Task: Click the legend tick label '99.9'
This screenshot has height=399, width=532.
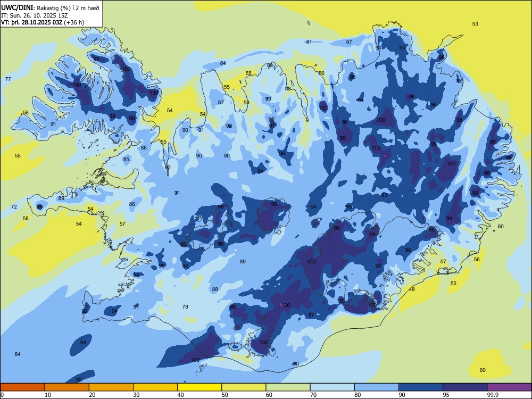Action: [x=493, y=395]
